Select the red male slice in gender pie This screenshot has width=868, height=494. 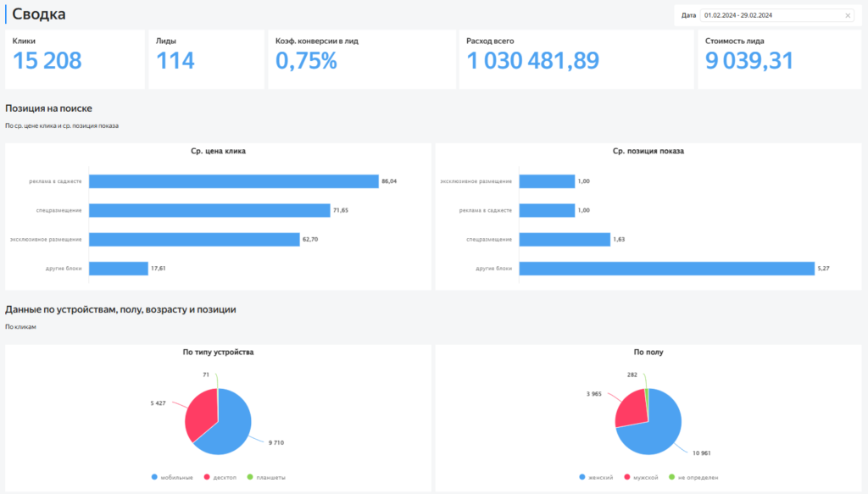(x=630, y=407)
